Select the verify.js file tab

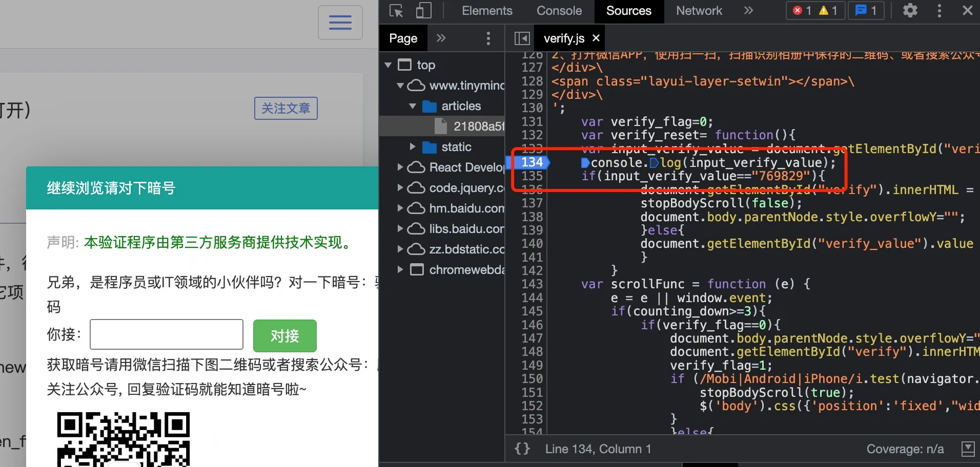pos(563,38)
